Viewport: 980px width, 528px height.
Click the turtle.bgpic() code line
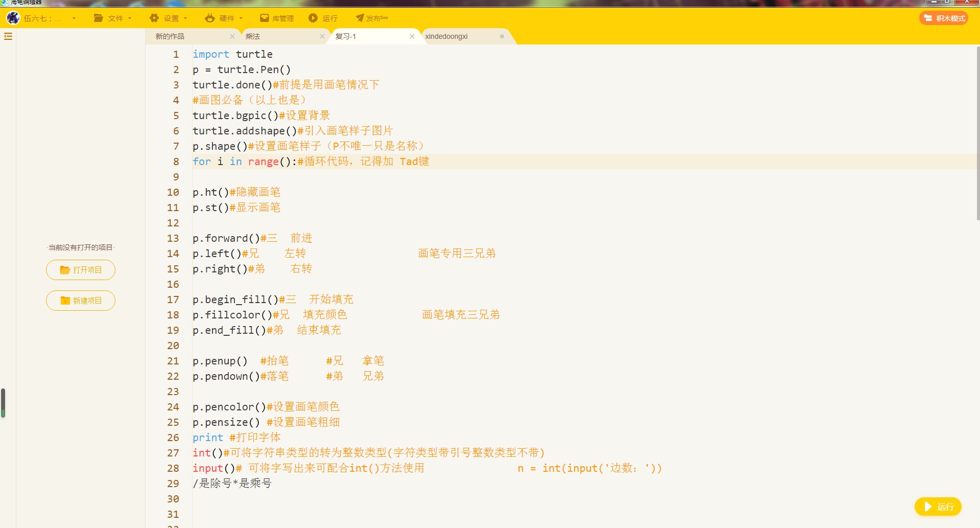tap(261, 116)
